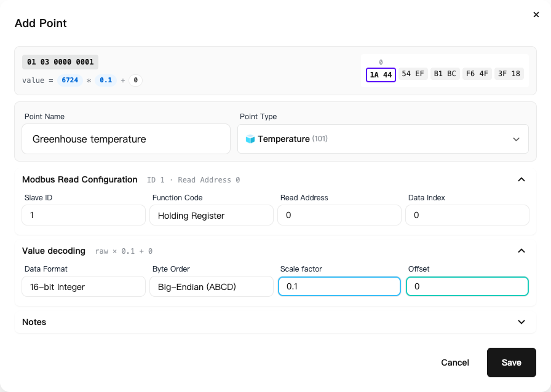Click the 'raw × 0.1 + 0' summary
This screenshot has width=551, height=392.
(x=124, y=251)
